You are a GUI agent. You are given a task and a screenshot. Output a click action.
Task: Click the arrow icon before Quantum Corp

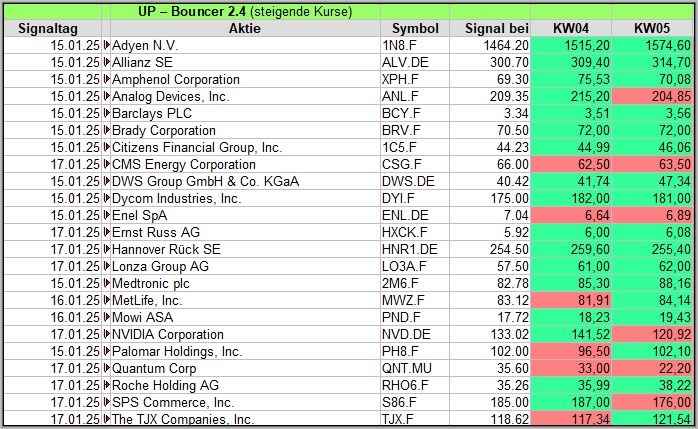click(x=107, y=369)
